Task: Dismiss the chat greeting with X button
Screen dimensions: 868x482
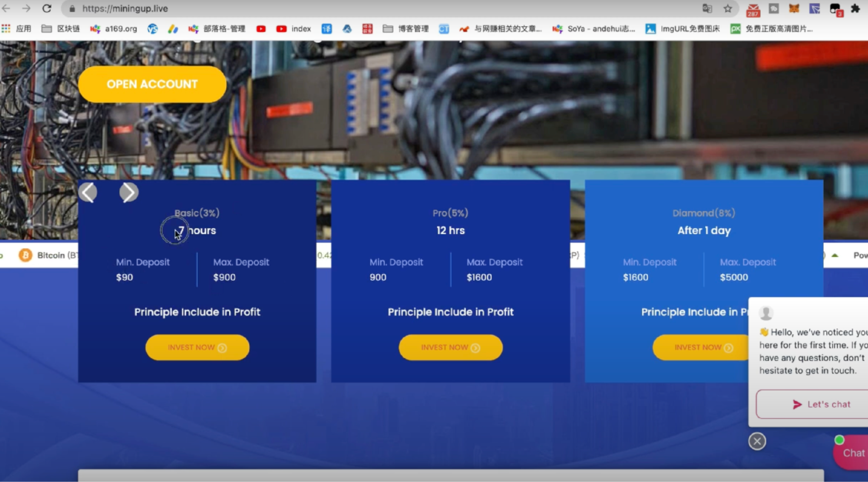Action: (757, 441)
